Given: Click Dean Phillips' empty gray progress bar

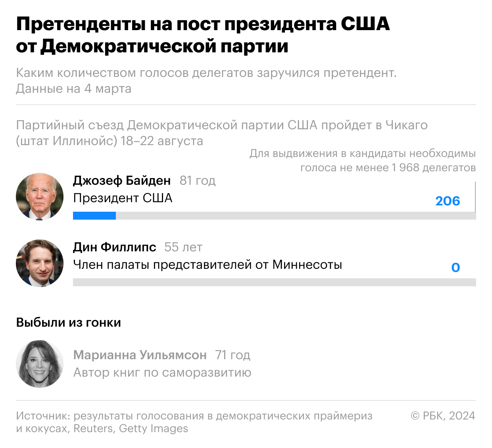Looking at the screenshot, I should (274, 282).
